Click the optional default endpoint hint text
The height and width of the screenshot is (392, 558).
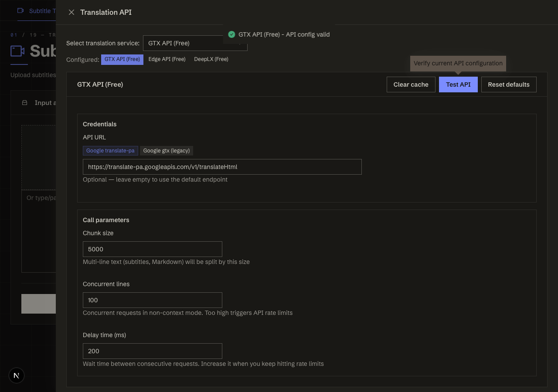(155, 179)
